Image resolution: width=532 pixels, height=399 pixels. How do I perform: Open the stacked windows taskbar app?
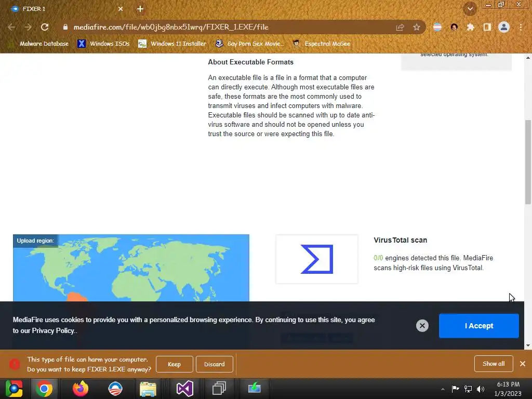(219, 389)
